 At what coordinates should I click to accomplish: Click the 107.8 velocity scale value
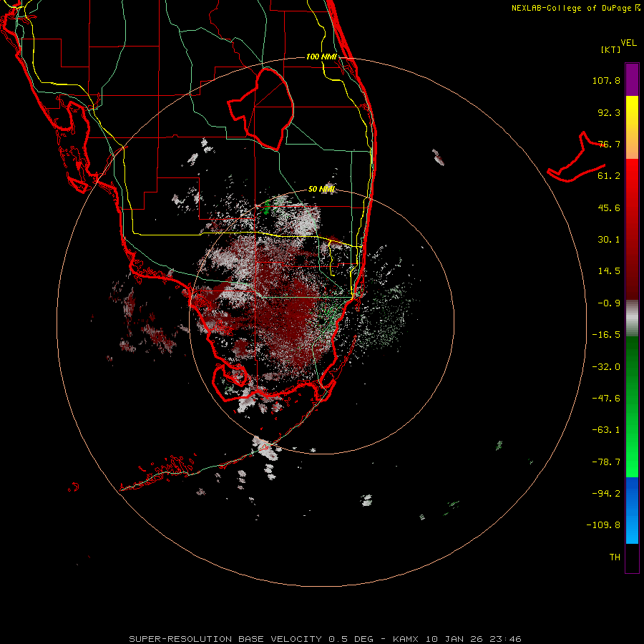(x=606, y=80)
